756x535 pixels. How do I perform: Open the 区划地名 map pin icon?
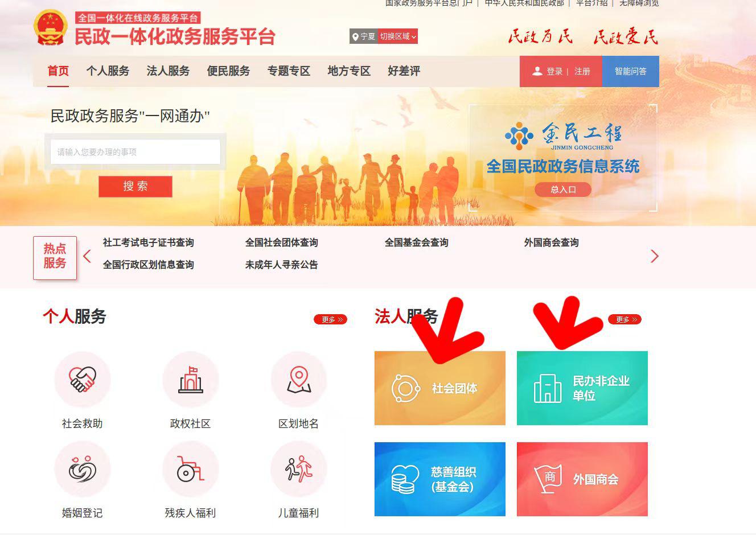point(299,379)
